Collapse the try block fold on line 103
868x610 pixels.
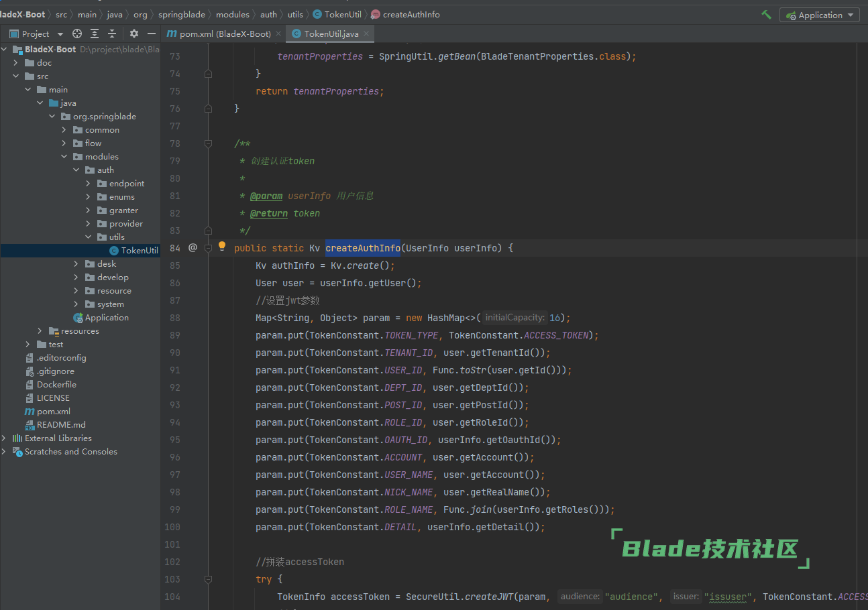208,579
